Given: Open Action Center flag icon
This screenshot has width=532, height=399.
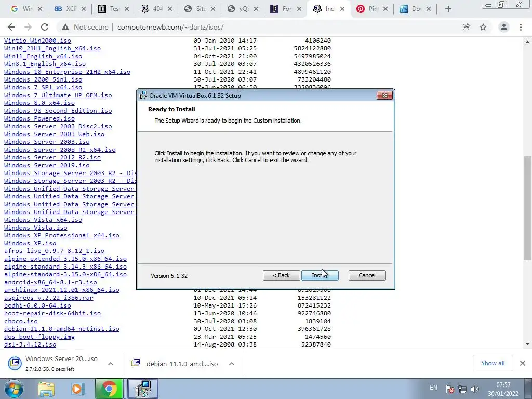Looking at the screenshot, I should [450, 389].
